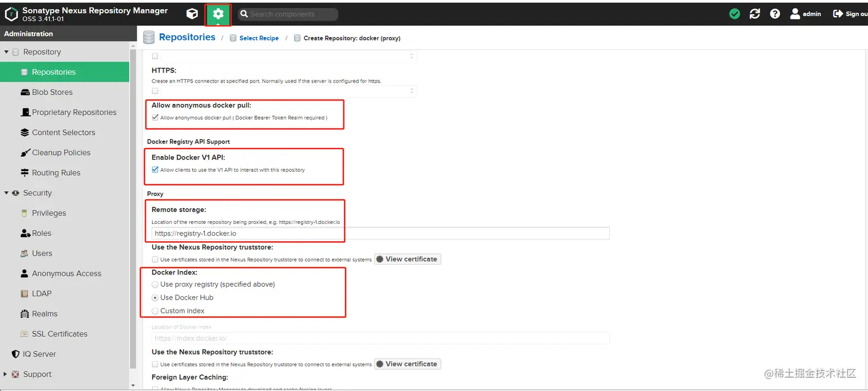Screen dimensions: 868x391
Task: Click the magnifier icon in search box
Action: click(244, 14)
